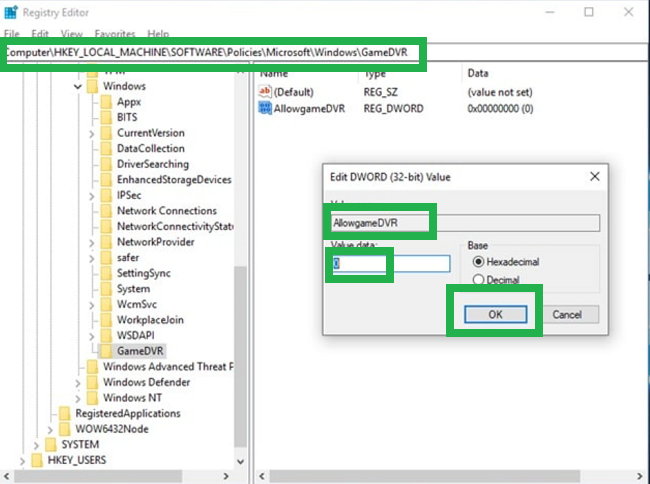The image size is (650, 484).
Task: Click the System folder icon under Windows
Action: point(107,289)
